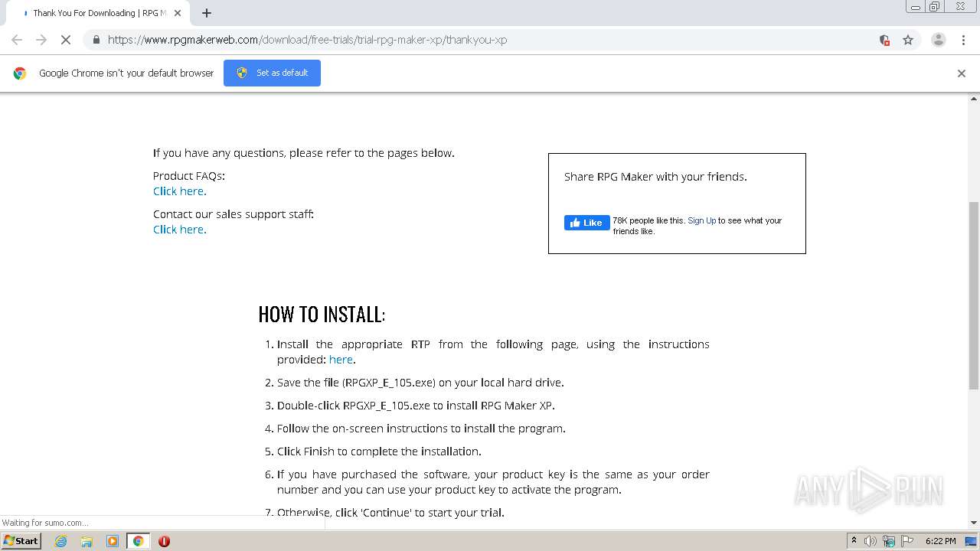Open a new tab with the plus button
Image resolution: width=980 pixels, height=551 pixels.
coord(207,13)
